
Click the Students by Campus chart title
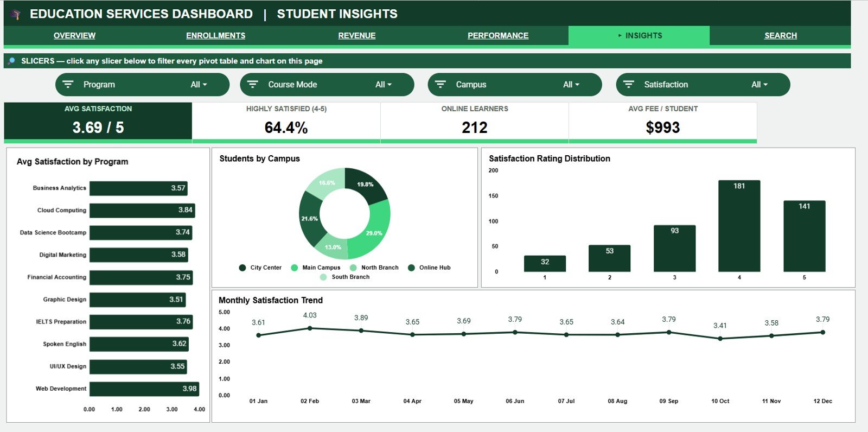[x=259, y=158]
